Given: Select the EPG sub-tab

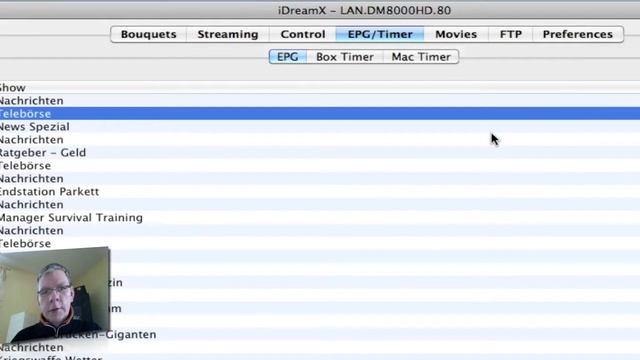Looking at the screenshot, I should pyautogui.click(x=287, y=57).
